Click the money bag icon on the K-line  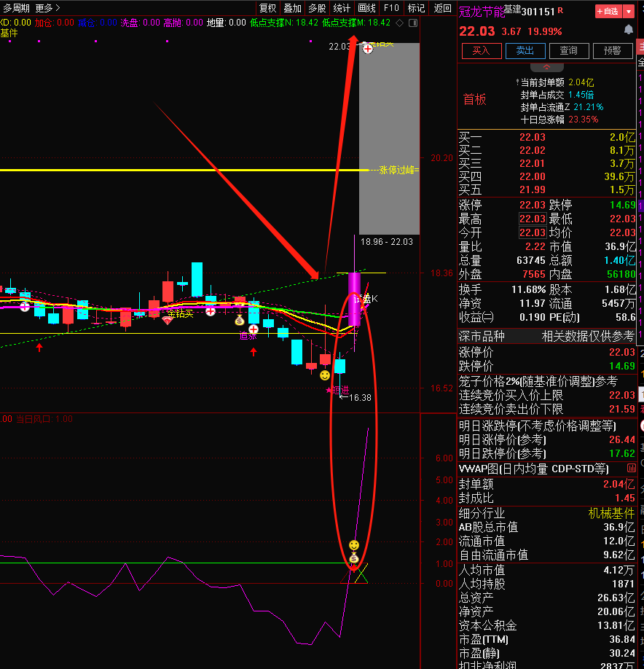[239, 320]
